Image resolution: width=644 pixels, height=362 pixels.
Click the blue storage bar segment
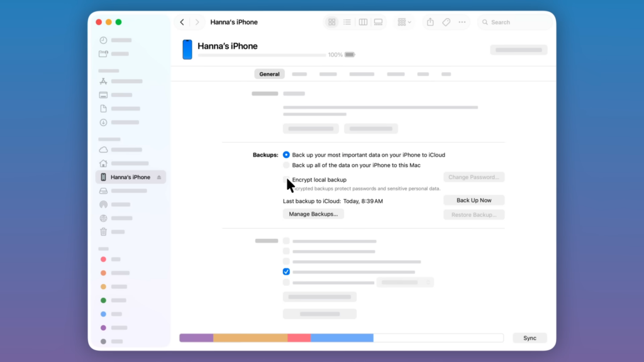pos(341,337)
